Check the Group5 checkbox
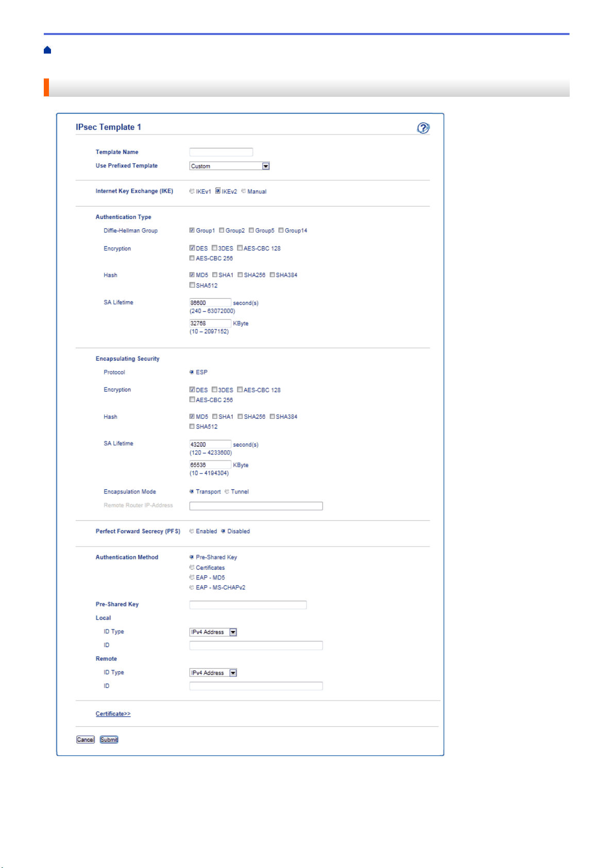This screenshot has height=868, width=614. coord(251,230)
